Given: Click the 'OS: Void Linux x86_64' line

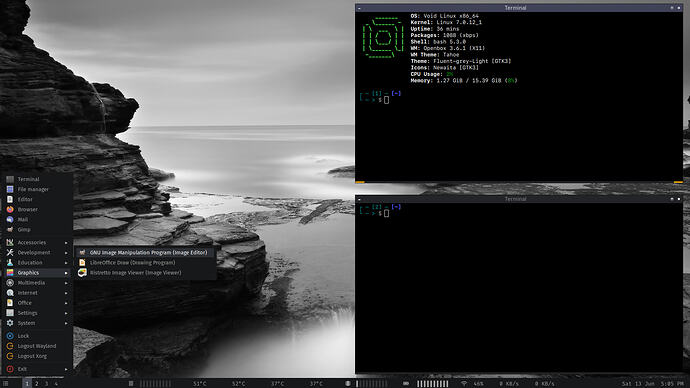Looking at the screenshot, I should coord(444,16).
